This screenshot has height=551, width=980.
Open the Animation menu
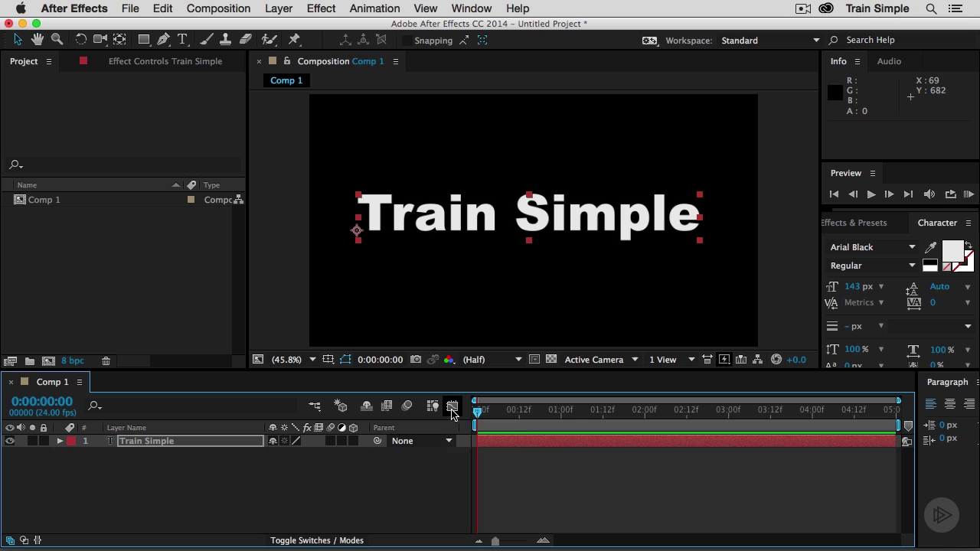click(374, 8)
